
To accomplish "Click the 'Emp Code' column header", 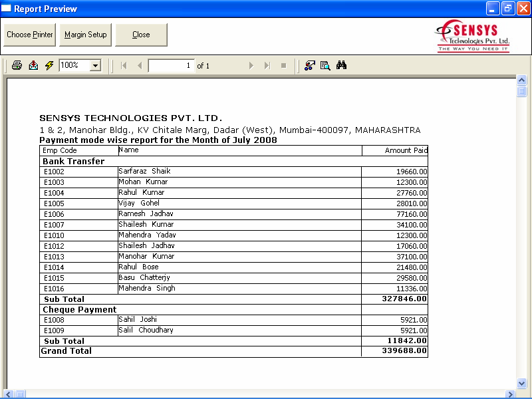I will point(60,150).
